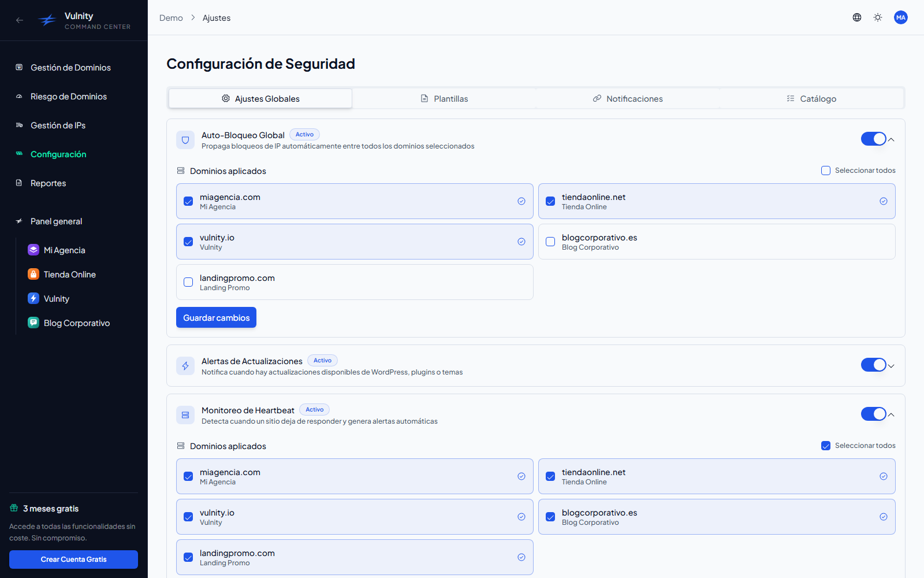Collapse the Monitoreo de Heartbeat section chevron
Screen dimensions: 924x578
click(x=891, y=414)
